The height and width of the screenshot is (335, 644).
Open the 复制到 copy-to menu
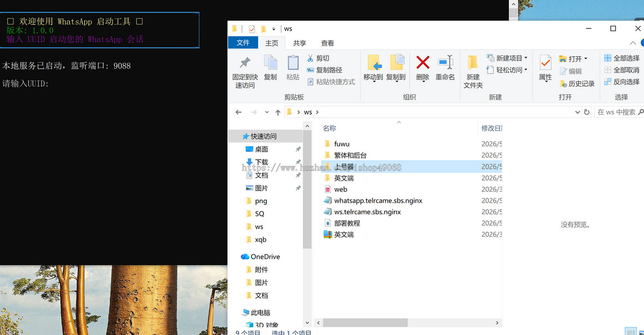(x=396, y=68)
